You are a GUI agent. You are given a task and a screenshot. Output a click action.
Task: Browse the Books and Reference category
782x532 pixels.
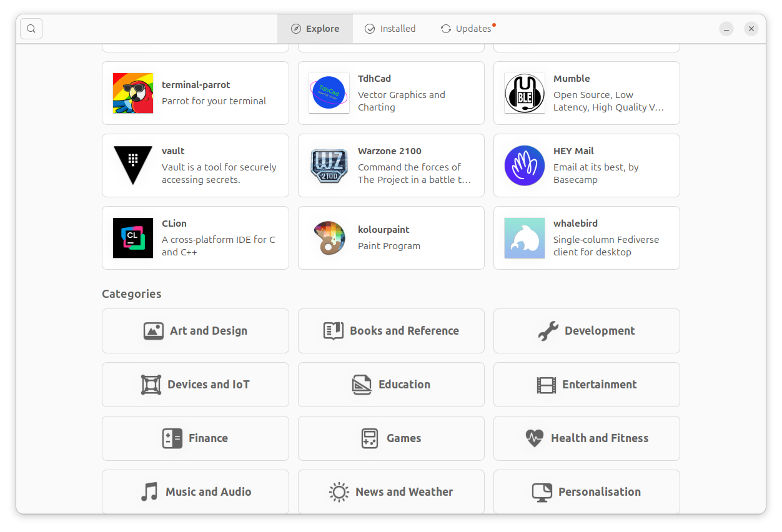pos(391,331)
